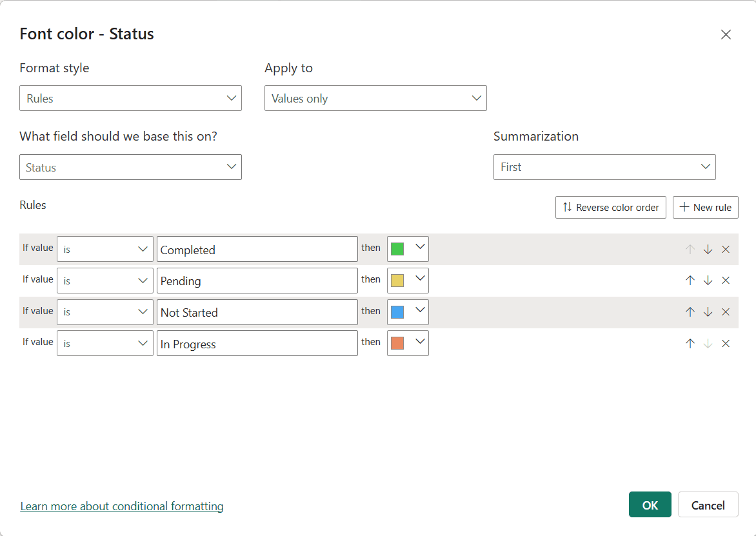Confirm with the OK button
Image resolution: width=756 pixels, height=536 pixels.
click(650, 504)
